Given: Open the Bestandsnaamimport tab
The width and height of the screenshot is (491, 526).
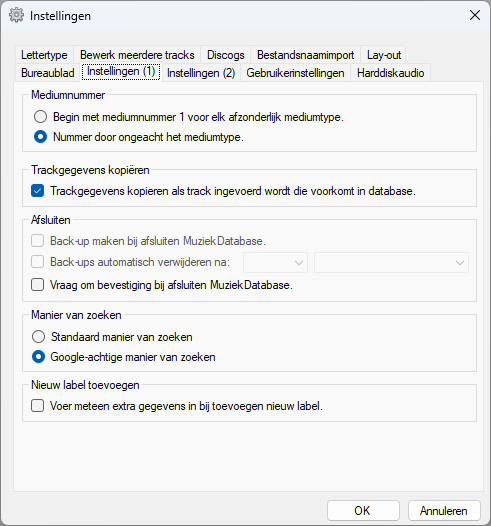Looking at the screenshot, I should click(x=305, y=55).
